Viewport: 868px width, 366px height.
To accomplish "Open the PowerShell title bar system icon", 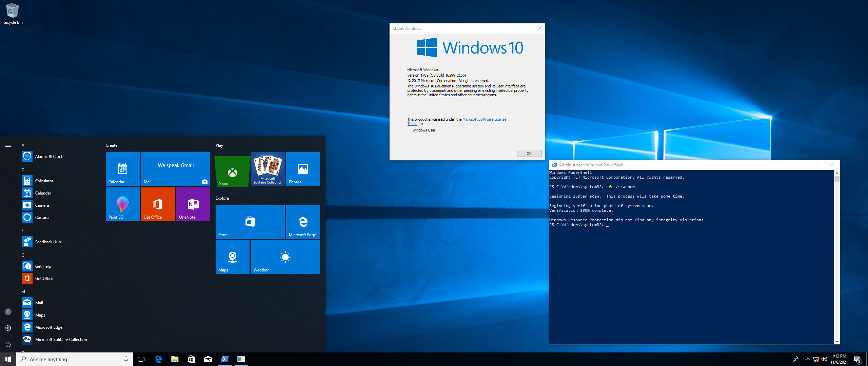I will click(554, 165).
